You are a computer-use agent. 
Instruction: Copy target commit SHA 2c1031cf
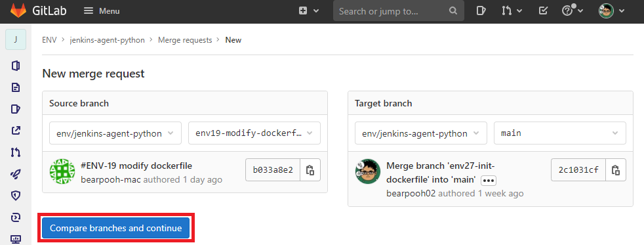616,169
